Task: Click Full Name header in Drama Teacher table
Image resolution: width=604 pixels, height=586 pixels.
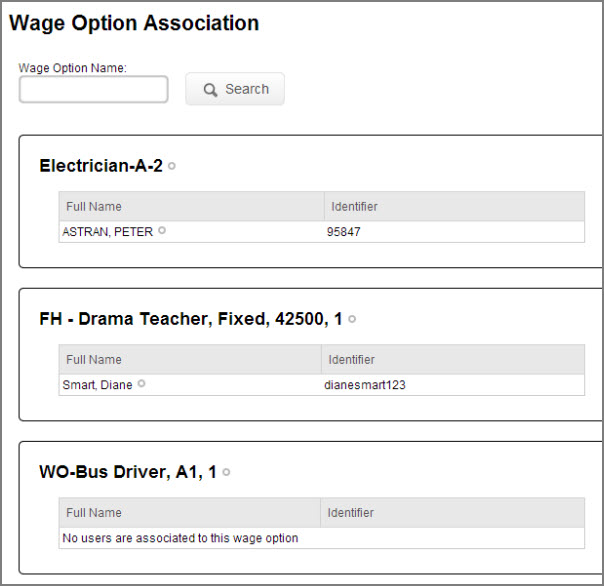Action: [94, 360]
